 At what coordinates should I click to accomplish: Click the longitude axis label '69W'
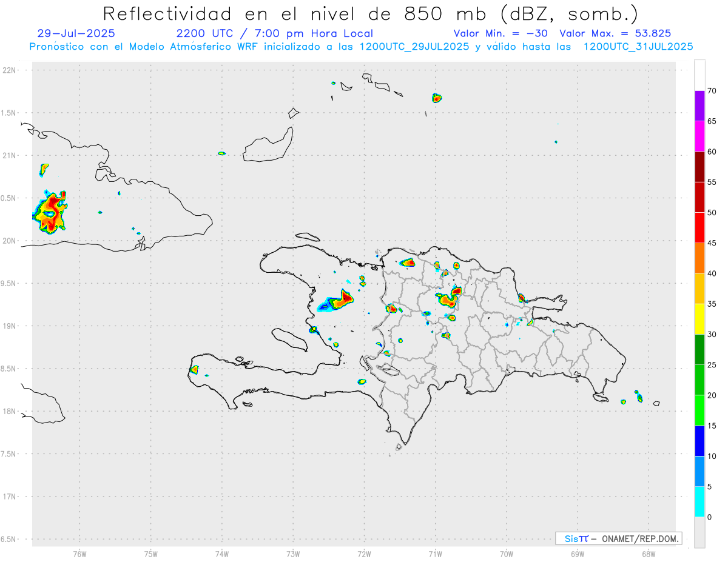[x=578, y=554]
